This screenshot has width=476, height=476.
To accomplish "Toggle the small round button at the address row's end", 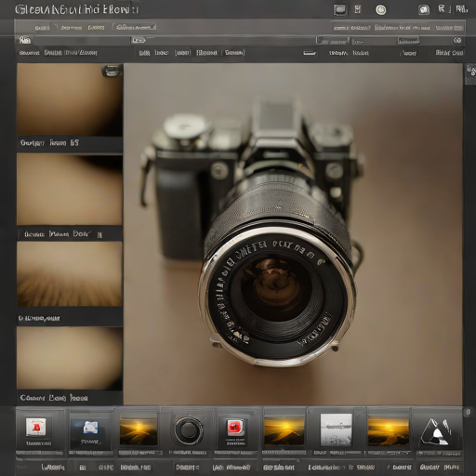I will 457,41.
